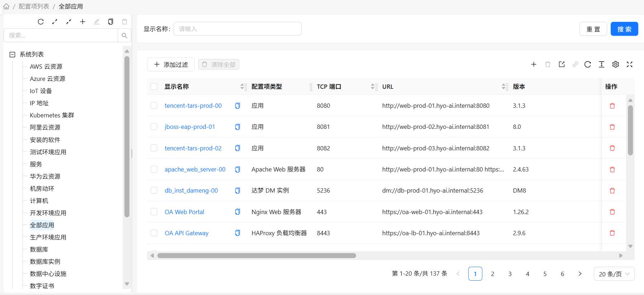
Task: Click the export icon in table toolbar
Action: tap(562, 64)
